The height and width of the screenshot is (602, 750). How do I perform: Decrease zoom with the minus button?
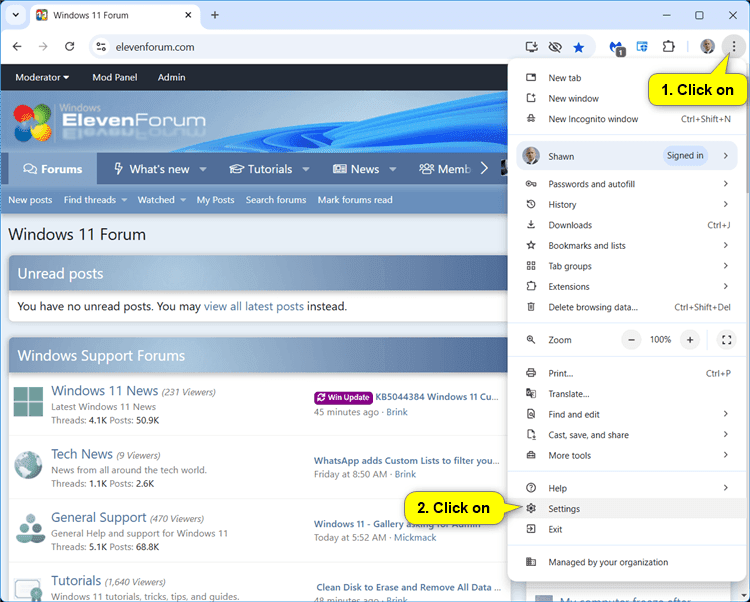point(631,339)
